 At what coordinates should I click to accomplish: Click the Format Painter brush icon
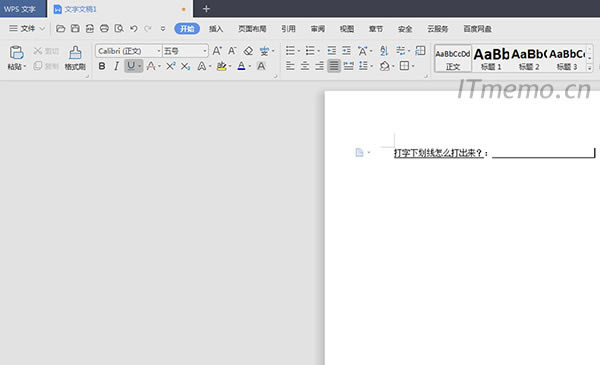pyautogui.click(x=75, y=53)
